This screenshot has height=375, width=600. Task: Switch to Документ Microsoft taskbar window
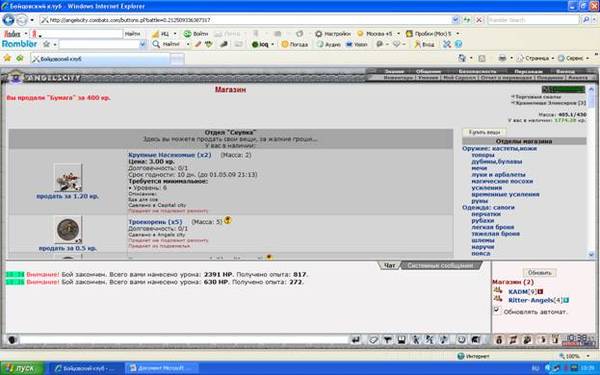[161, 368]
